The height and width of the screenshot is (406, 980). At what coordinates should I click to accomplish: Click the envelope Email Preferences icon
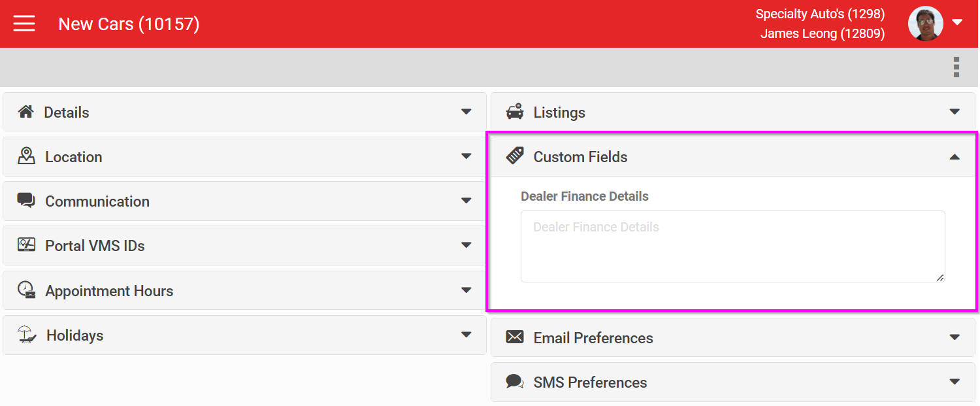pos(515,337)
